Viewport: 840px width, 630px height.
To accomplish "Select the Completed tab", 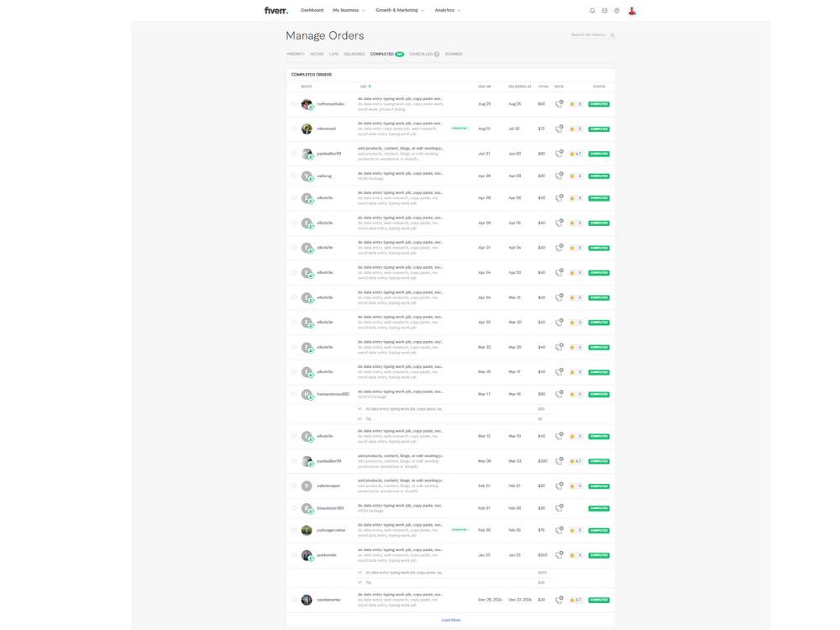I will click(x=386, y=54).
